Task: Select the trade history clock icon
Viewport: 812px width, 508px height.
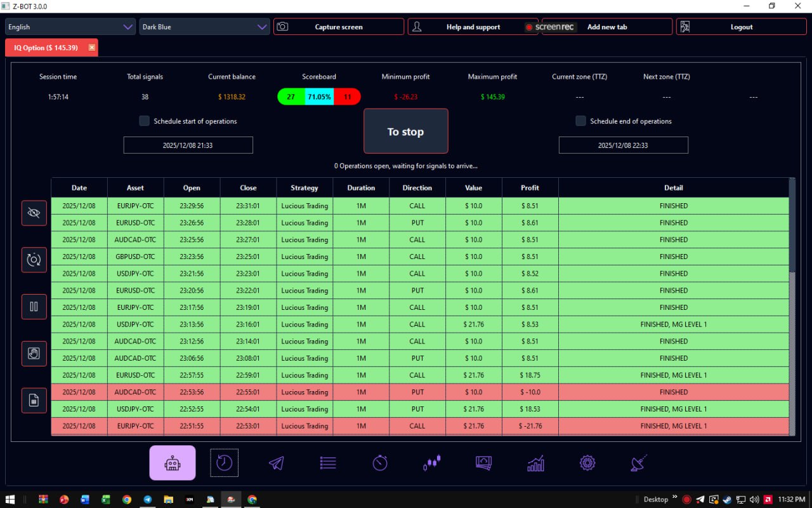Action: point(224,462)
